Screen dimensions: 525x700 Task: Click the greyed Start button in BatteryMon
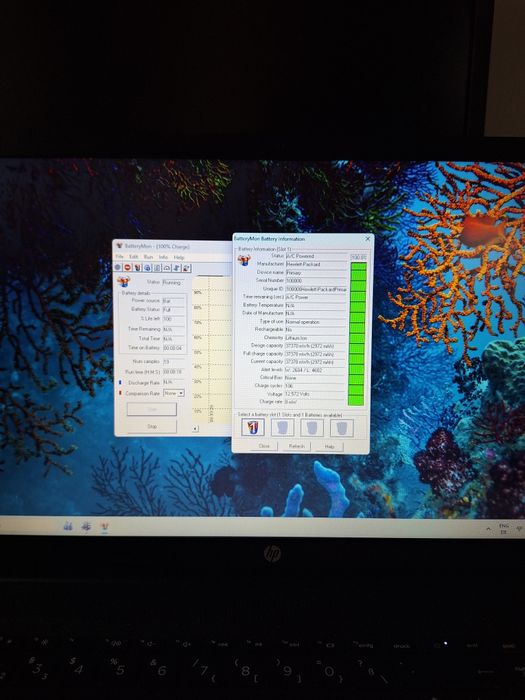152,409
